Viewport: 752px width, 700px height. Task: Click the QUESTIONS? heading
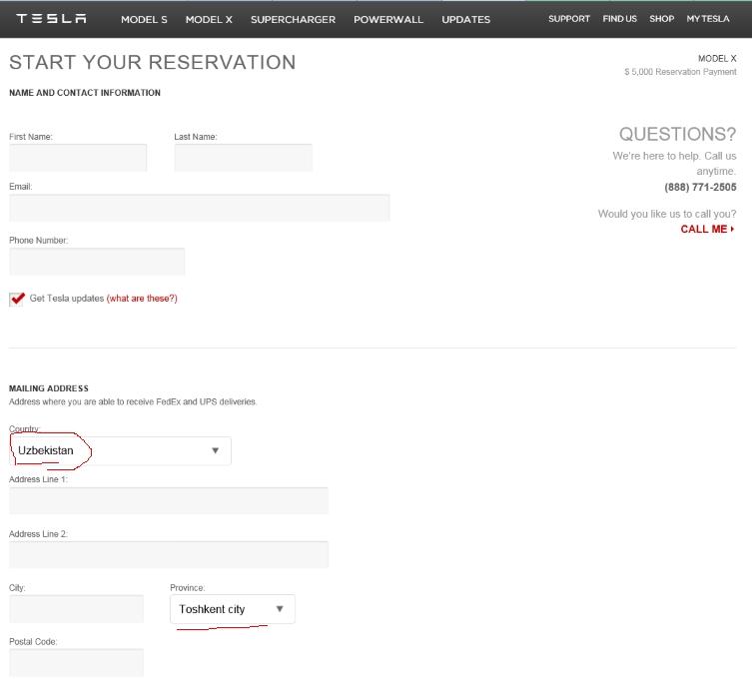click(677, 134)
